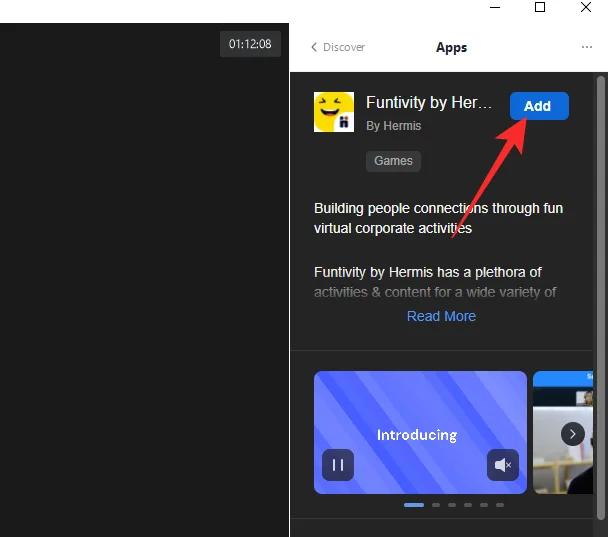This screenshot has height=537, width=608.
Task: Go back to Discover using the chevron
Action: coord(314,47)
